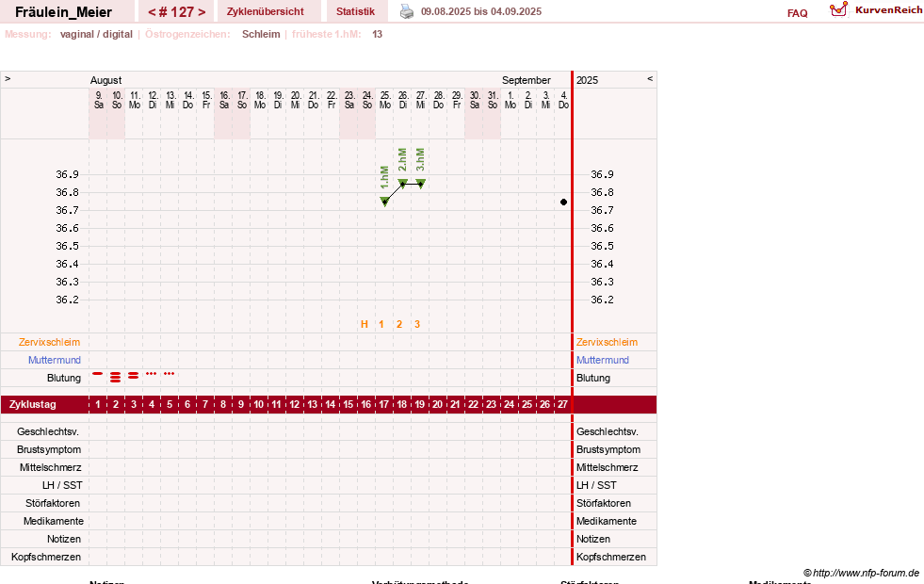Image resolution: width=924 pixels, height=584 pixels.
Task: Click the date column 9. Sa
Action: pyautogui.click(x=98, y=100)
